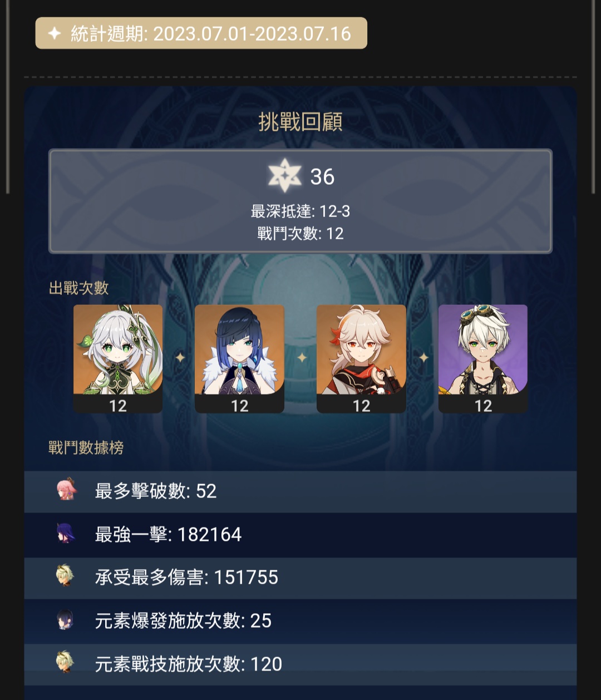Image resolution: width=601 pixels, height=700 pixels.
Task: Select Kazuha's character portrait
Action: 361,358
